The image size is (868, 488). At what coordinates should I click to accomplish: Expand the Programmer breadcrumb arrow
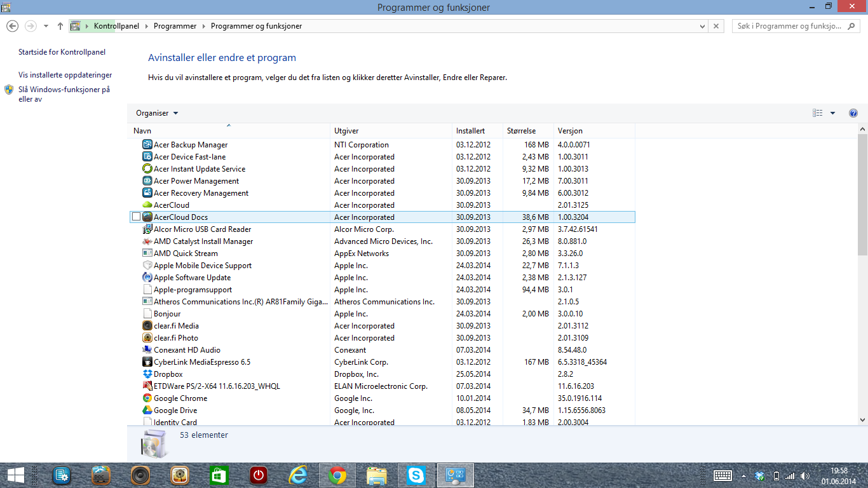coord(204,26)
